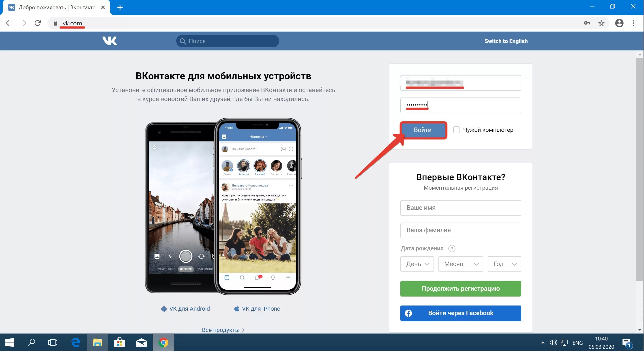644x351 pixels.
Task: Click the Войти login button
Action: click(x=423, y=130)
